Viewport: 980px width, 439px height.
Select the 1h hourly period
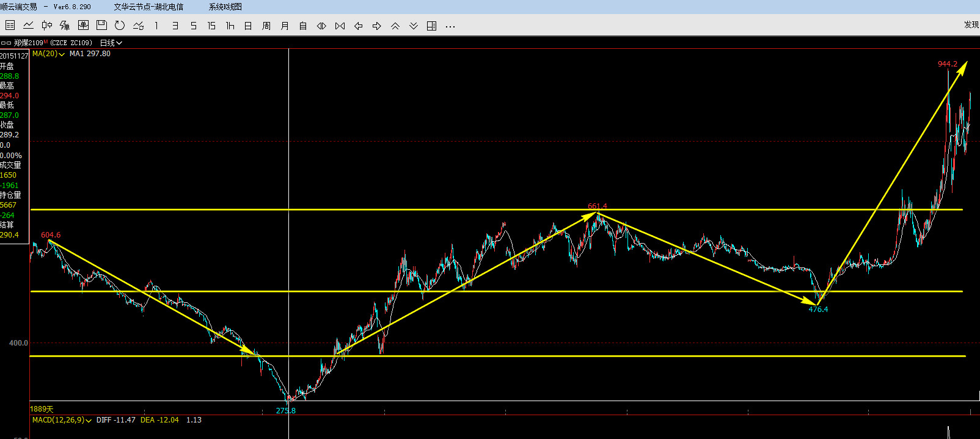[230, 26]
